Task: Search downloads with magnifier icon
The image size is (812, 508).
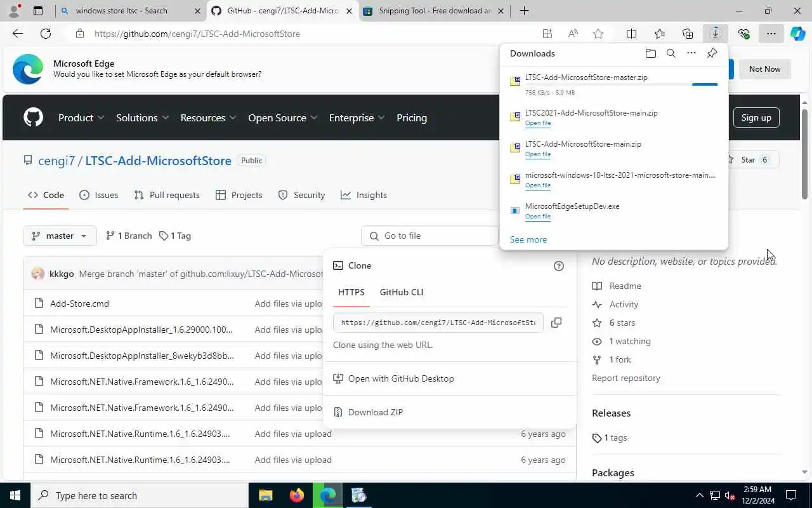Action: click(671, 53)
